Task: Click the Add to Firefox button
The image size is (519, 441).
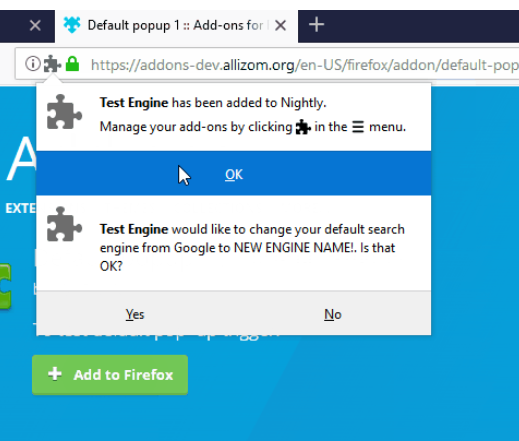Action: (x=110, y=375)
